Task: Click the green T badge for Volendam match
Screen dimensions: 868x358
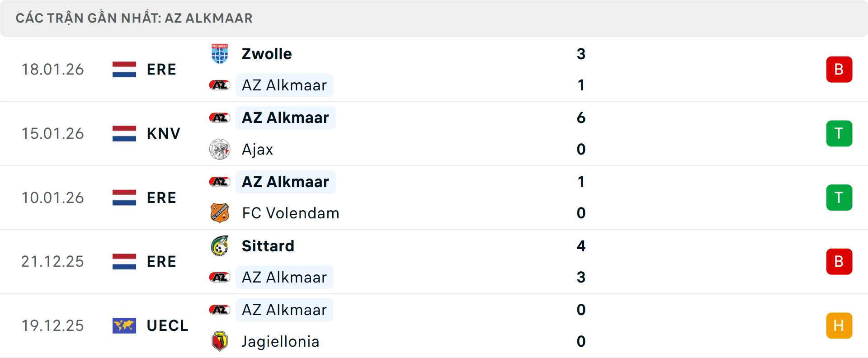Action: coord(839,198)
